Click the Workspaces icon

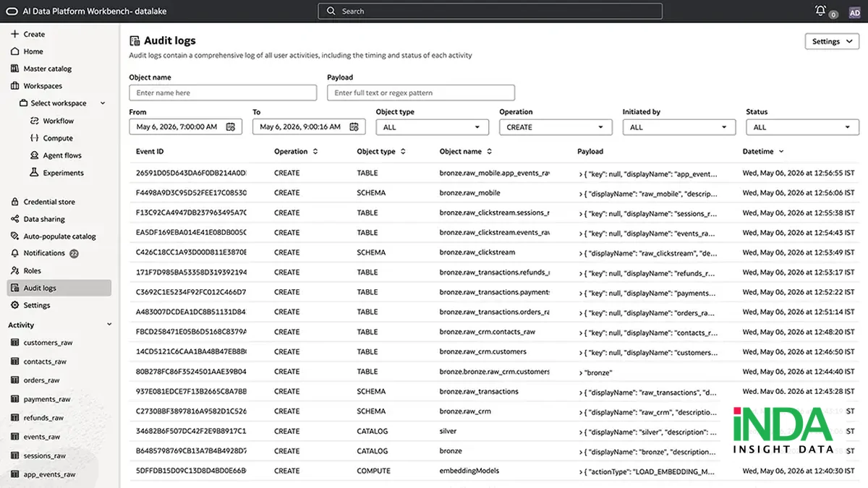click(15, 86)
